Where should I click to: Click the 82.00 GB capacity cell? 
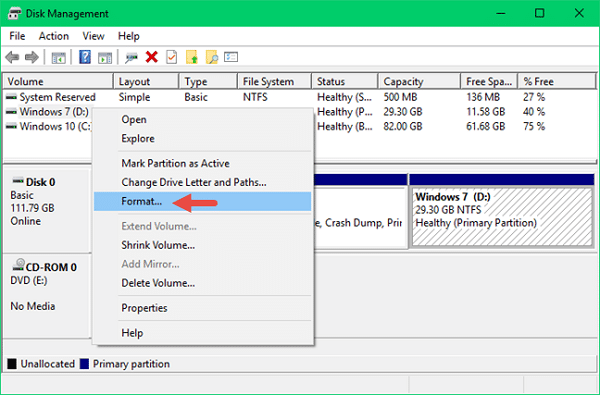click(403, 126)
